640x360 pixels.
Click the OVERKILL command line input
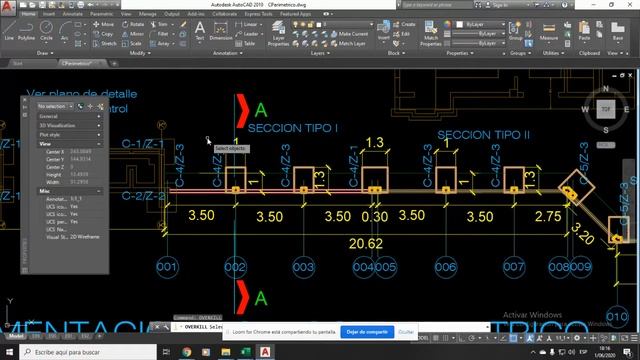[x=331, y=327]
